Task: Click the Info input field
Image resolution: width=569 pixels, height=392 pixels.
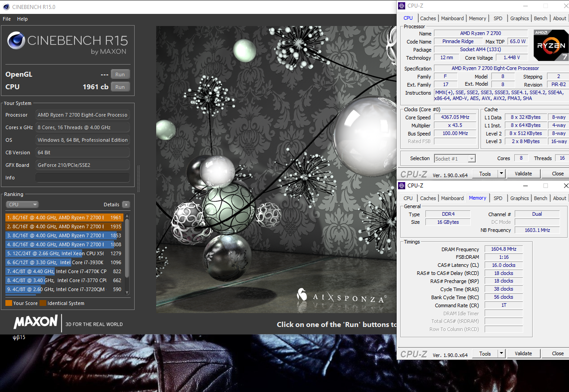Action: coord(83,178)
